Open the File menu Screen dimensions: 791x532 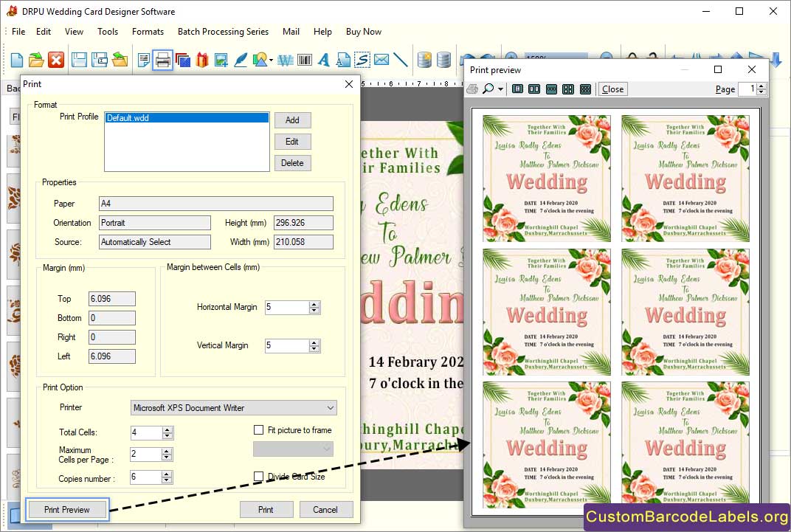tap(18, 31)
